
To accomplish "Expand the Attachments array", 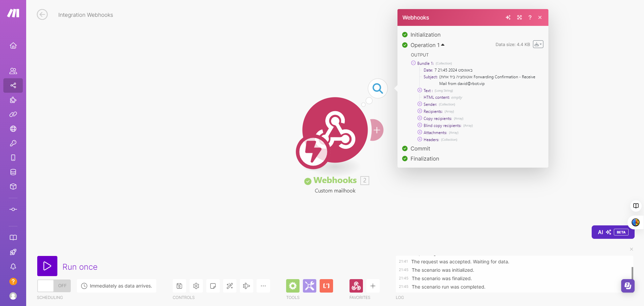I will [420, 132].
